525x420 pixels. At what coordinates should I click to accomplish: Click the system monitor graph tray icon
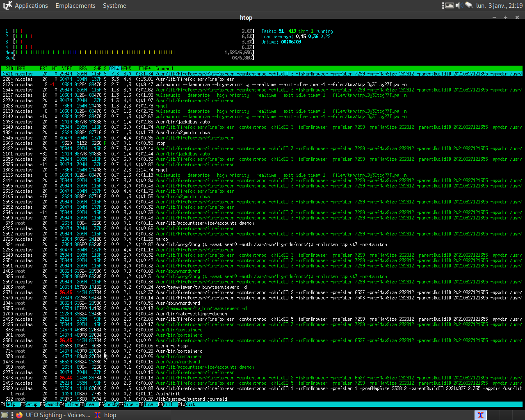[x=450, y=5]
